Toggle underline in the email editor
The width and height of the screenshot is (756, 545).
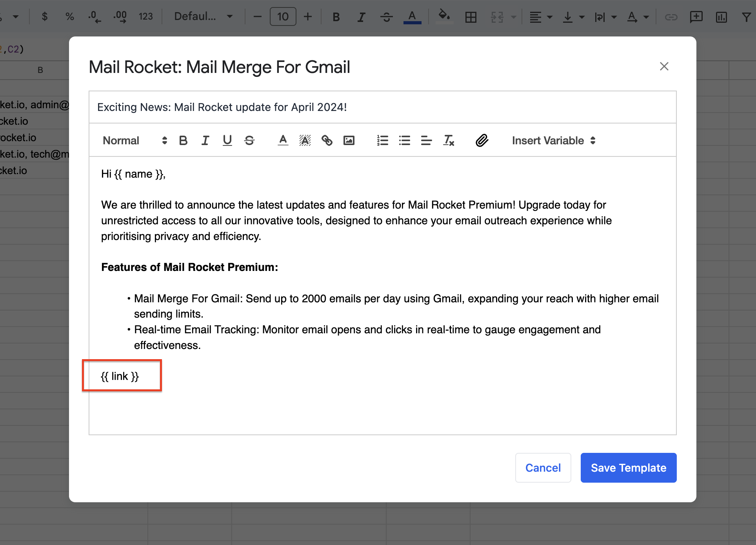(227, 140)
